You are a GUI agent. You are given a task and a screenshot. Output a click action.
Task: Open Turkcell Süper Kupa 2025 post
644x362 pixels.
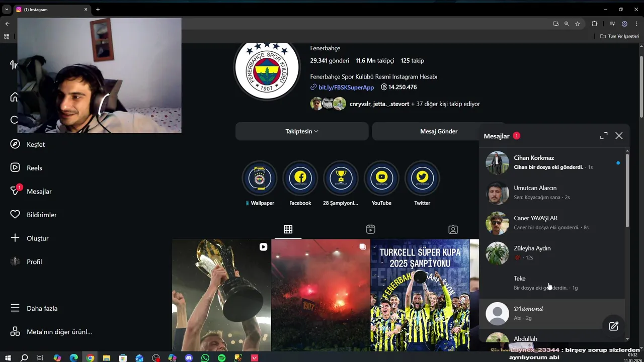coord(420,295)
